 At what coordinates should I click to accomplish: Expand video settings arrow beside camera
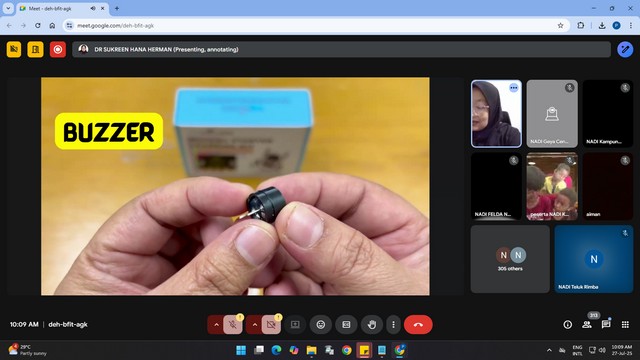coord(255,324)
